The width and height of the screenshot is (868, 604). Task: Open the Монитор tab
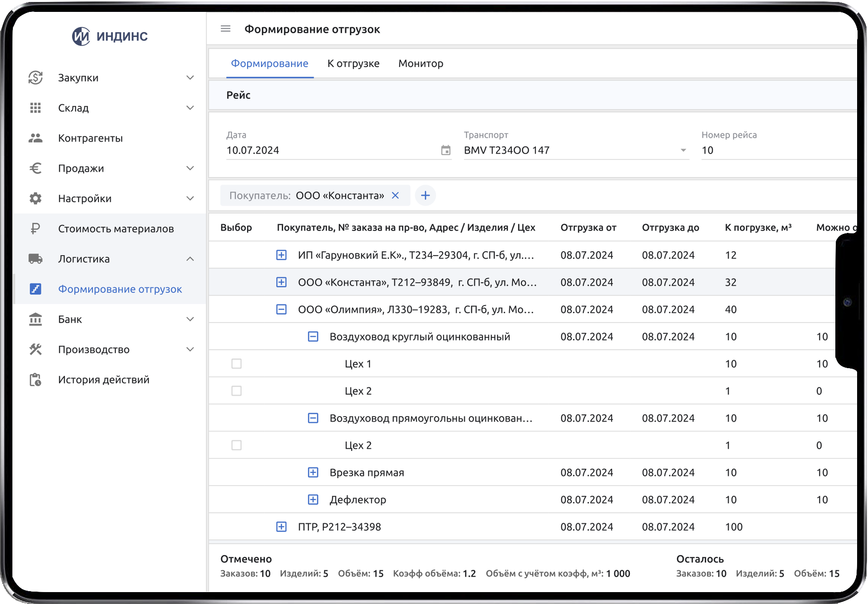tap(420, 63)
